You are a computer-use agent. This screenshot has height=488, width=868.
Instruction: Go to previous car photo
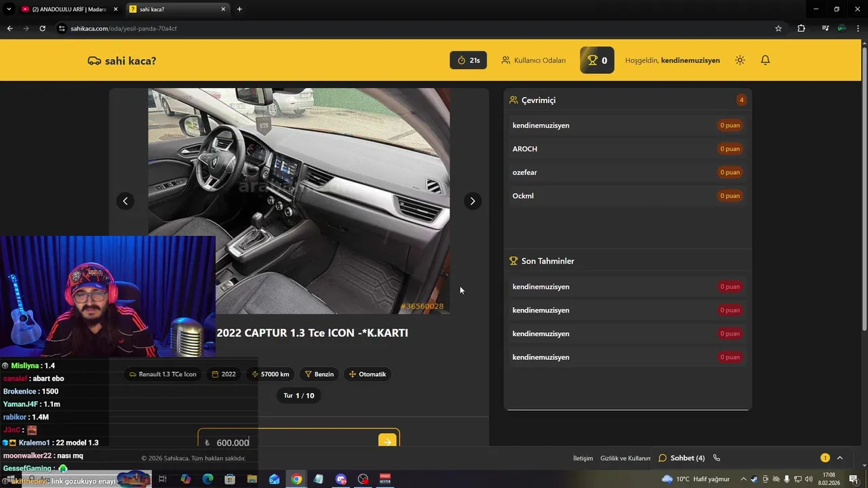point(125,201)
